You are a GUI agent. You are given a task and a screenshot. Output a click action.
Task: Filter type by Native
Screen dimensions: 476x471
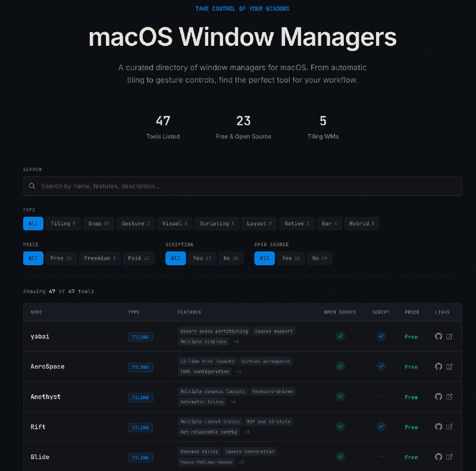[x=296, y=224]
